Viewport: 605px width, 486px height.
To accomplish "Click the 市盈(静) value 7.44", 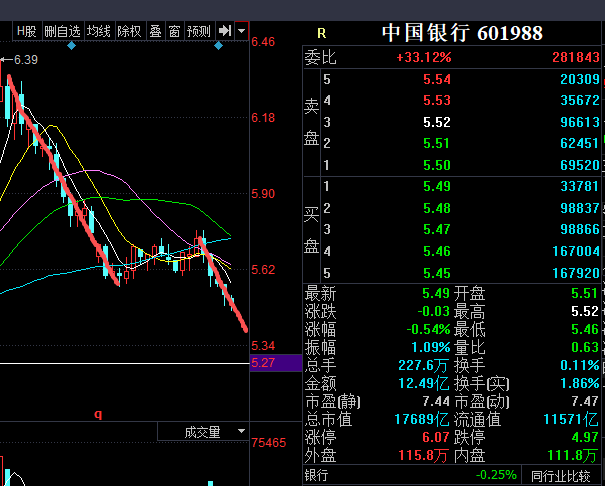I will 436,402.
